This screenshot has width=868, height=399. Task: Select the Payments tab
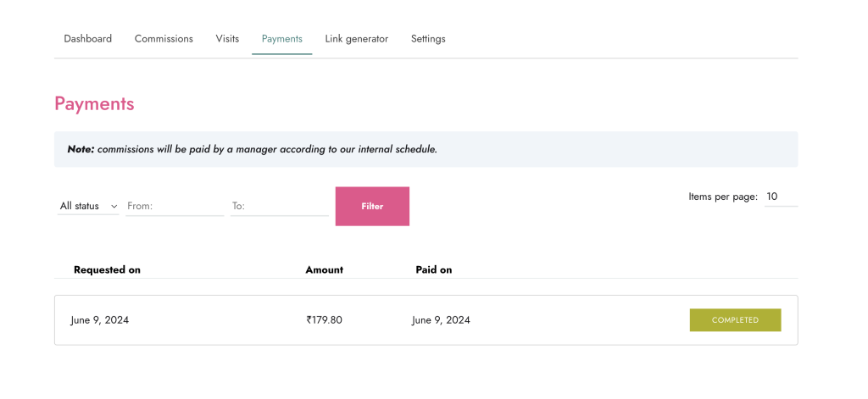pos(281,39)
